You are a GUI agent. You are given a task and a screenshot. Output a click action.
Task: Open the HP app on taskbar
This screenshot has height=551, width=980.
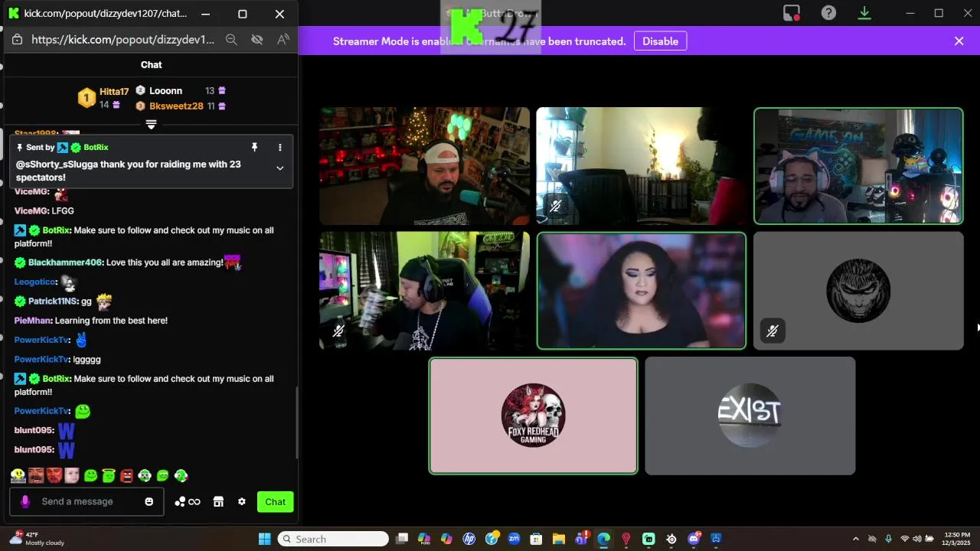click(x=469, y=539)
